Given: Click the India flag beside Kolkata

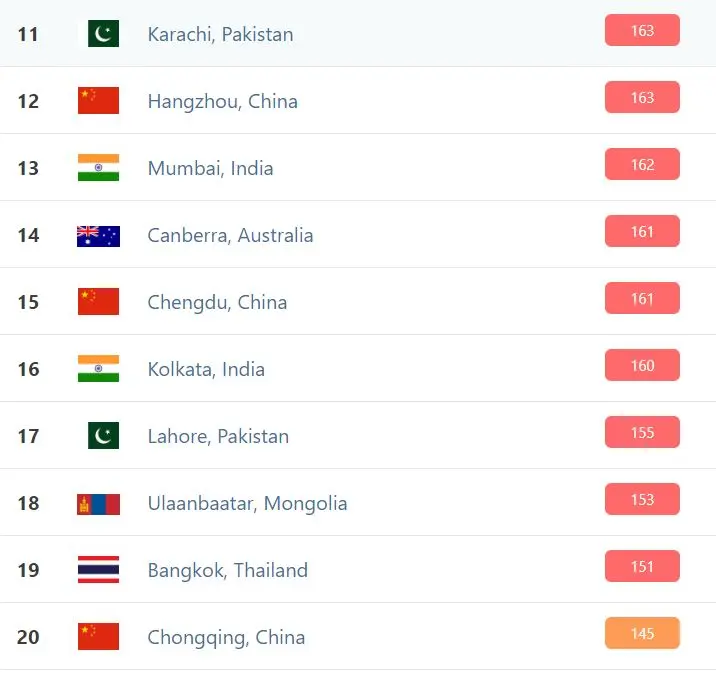Looking at the screenshot, I should 99,369.
